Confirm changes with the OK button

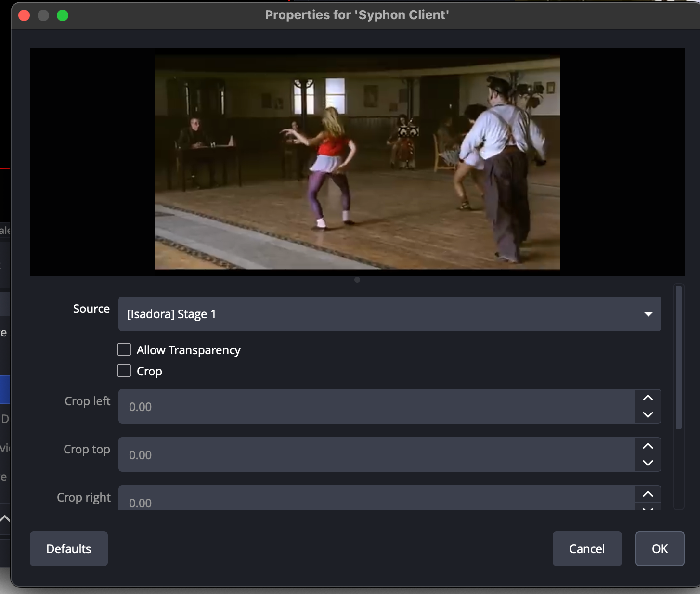(x=660, y=549)
